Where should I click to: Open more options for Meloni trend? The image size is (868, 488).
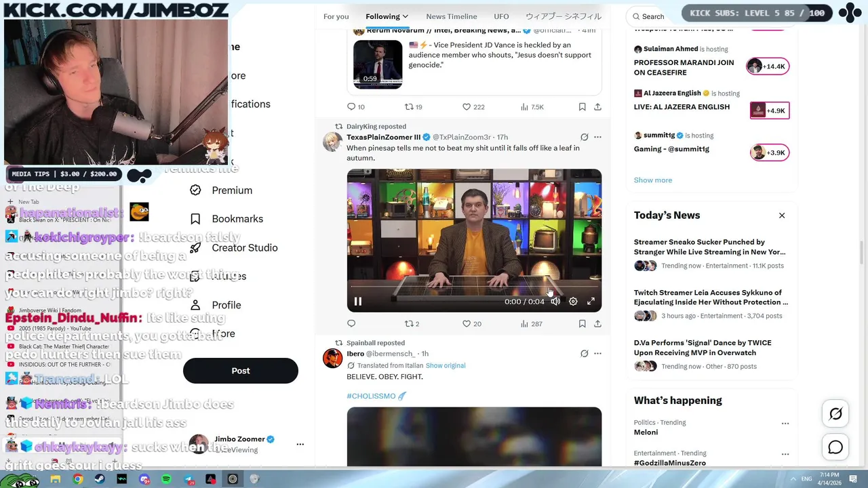click(x=785, y=423)
